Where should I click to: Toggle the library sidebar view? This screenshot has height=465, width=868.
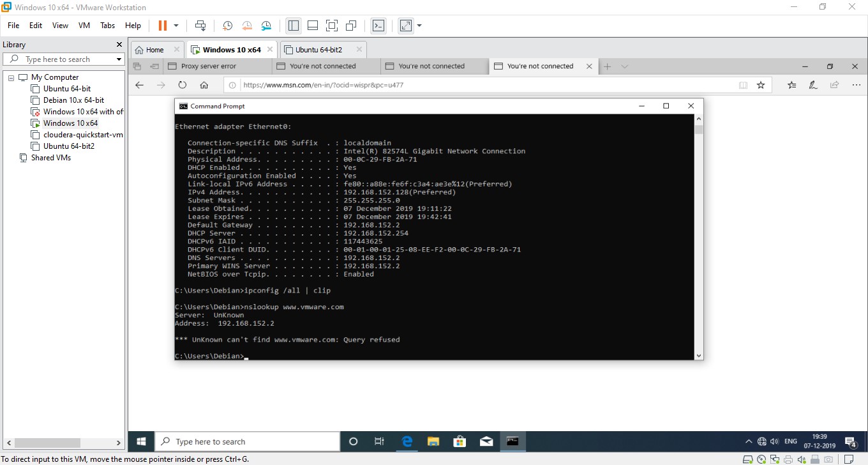tap(294, 26)
